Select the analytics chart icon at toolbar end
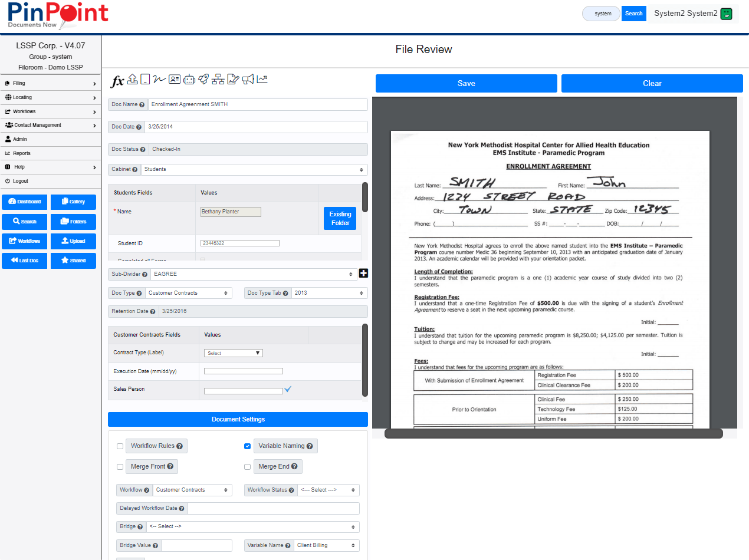This screenshot has width=749, height=560. (262, 80)
